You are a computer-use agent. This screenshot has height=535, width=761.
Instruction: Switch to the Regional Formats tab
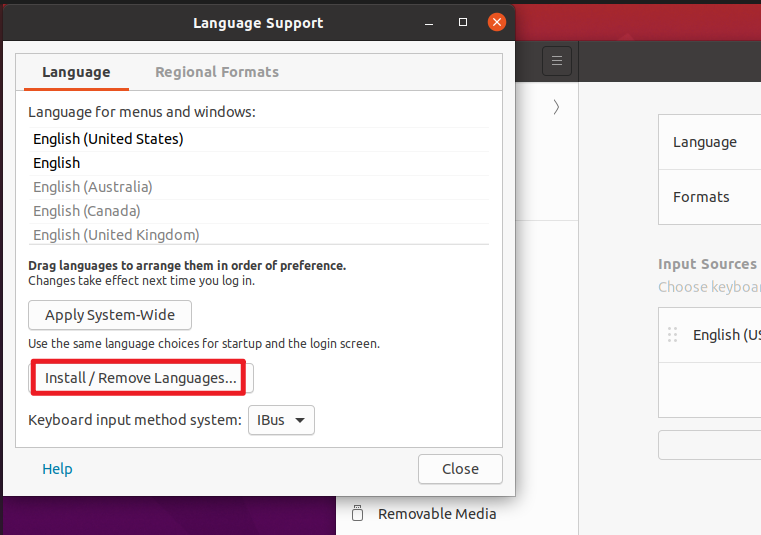(x=217, y=72)
